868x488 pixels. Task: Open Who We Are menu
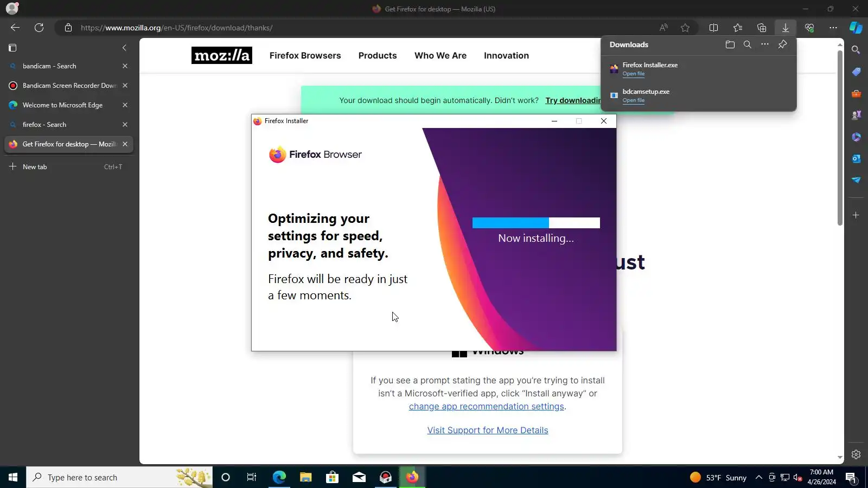click(441, 55)
